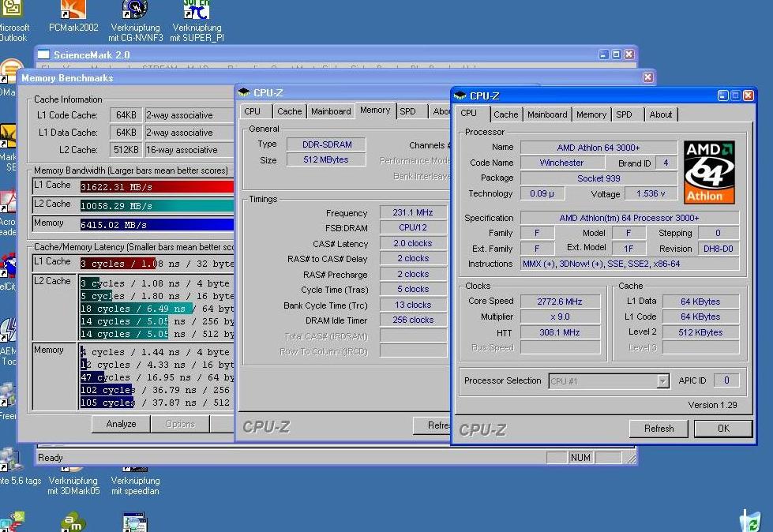Select Memory tab in front CPU-Z window
773x532 pixels.
pyautogui.click(x=591, y=114)
